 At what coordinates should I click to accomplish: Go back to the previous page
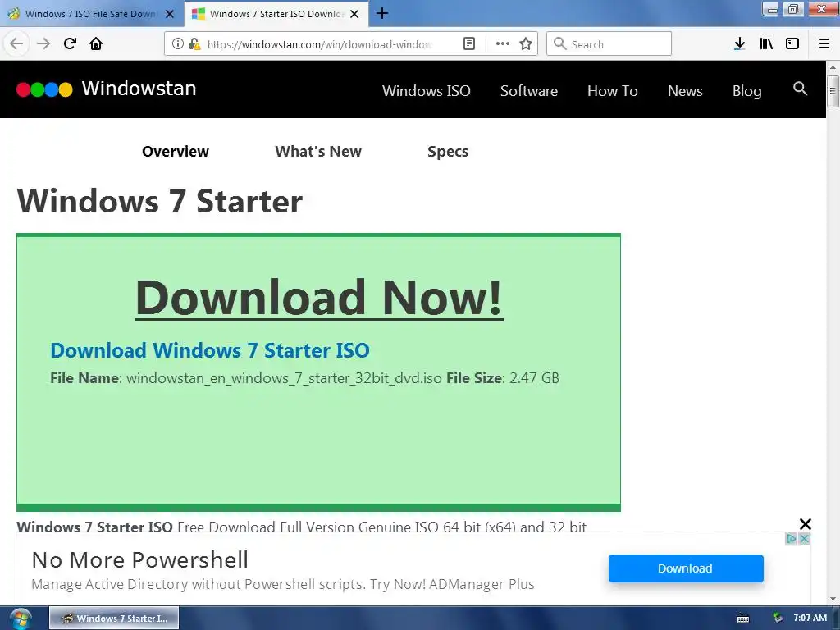(16, 43)
